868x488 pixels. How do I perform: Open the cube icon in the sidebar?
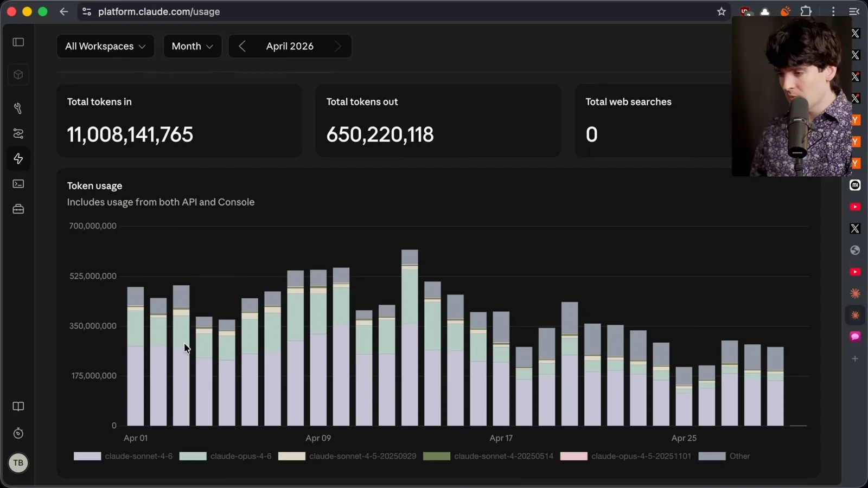point(18,75)
